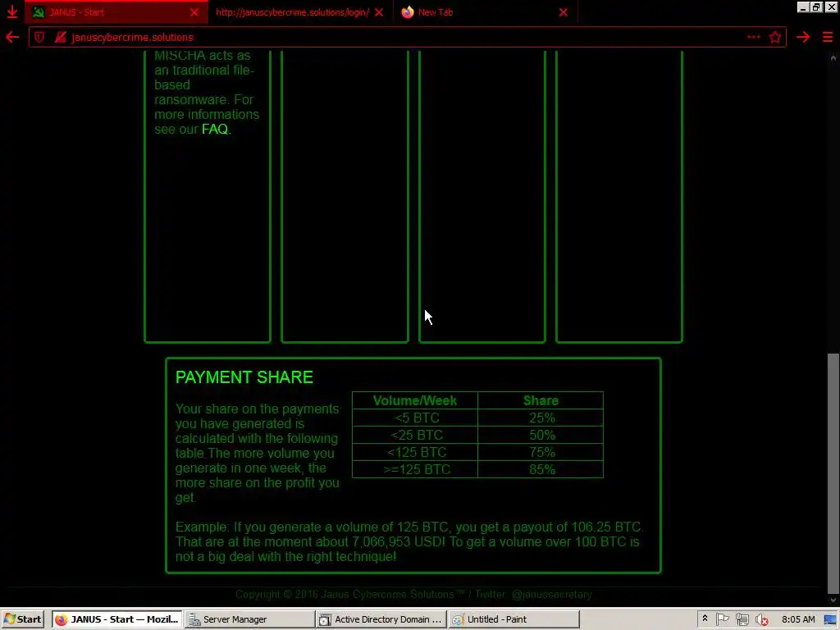This screenshot has height=630, width=840.
Task: Click the <25 BTC table cell
Action: (414, 435)
